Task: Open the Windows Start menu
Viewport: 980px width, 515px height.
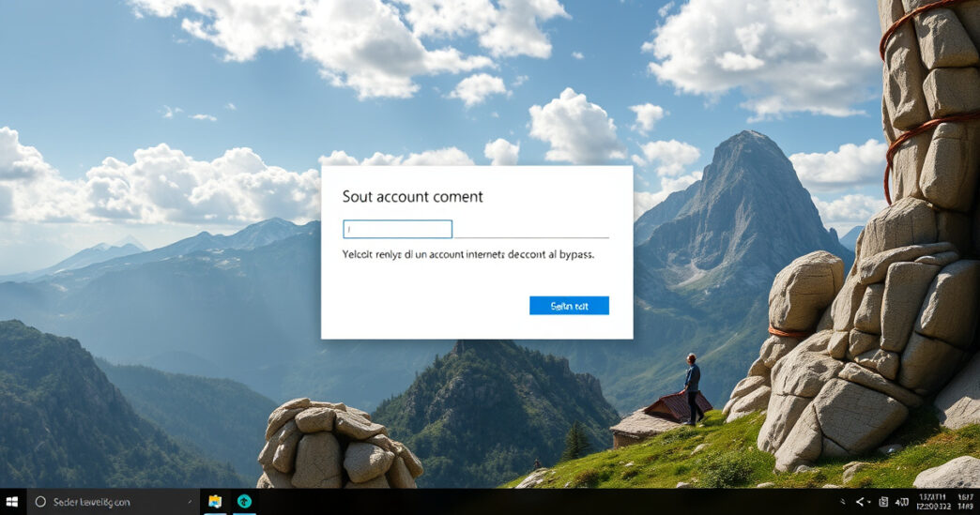Action: 12,502
